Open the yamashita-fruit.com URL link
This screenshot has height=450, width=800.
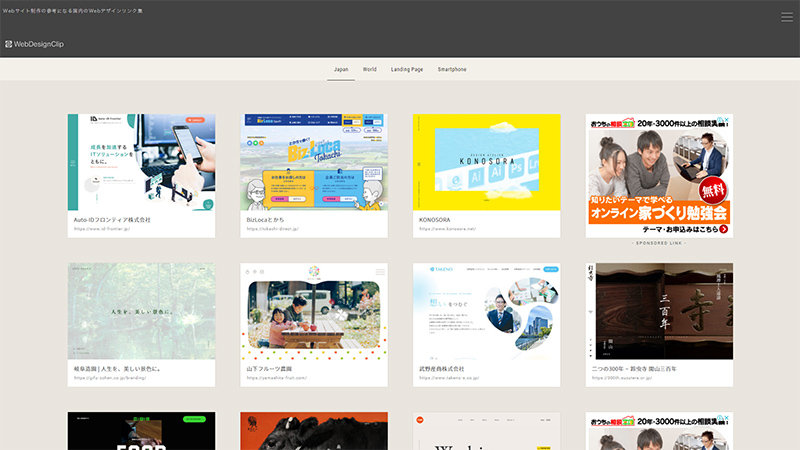pyautogui.click(x=277, y=378)
